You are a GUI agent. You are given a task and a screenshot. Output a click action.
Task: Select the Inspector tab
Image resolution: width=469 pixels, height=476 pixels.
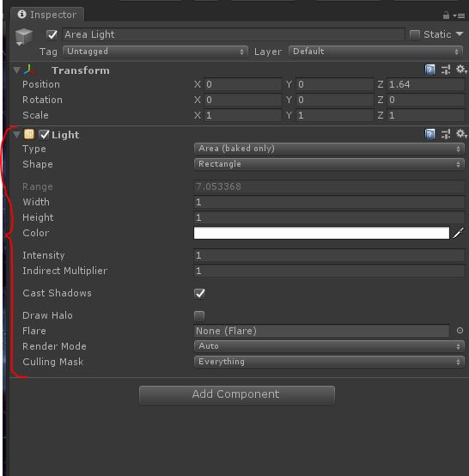coord(47,15)
